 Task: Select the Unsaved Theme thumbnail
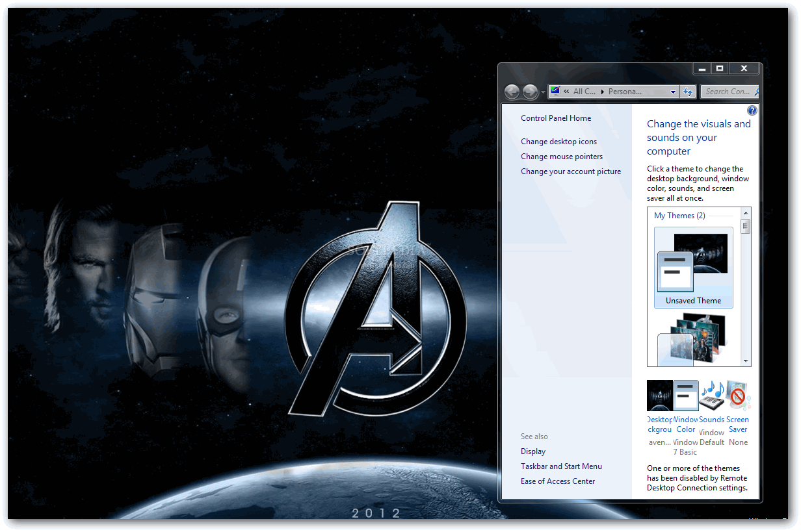tap(693, 268)
